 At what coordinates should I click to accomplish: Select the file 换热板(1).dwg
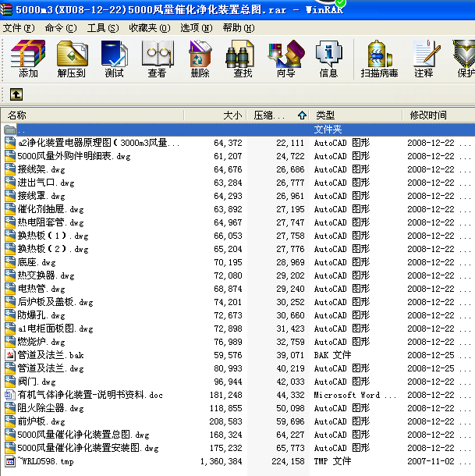[x=53, y=236]
